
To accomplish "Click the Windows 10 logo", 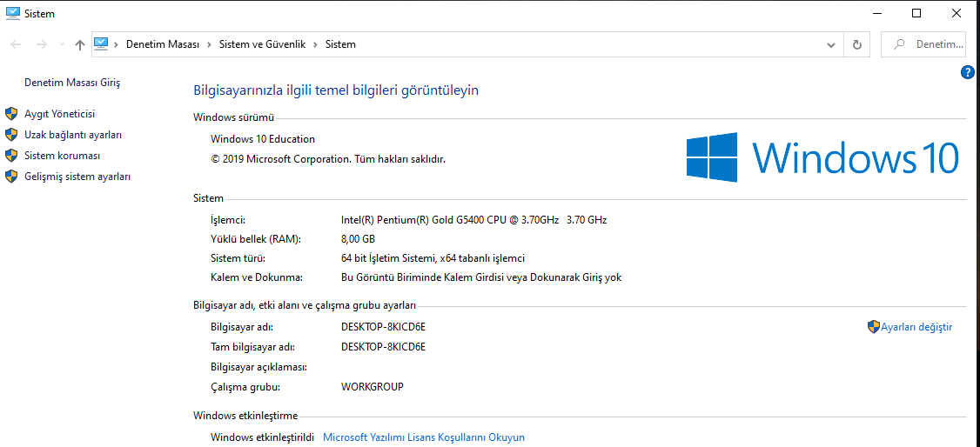I will [x=822, y=157].
